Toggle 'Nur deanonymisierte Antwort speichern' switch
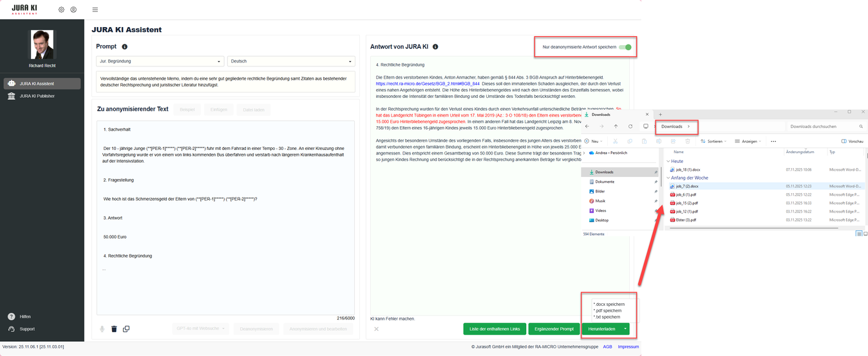Screen dimensions: 868x356 (625, 47)
